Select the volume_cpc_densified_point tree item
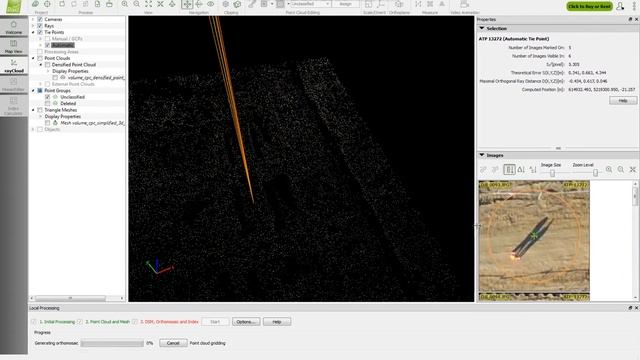Screen dimensions: 640x360 [x=96, y=78]
